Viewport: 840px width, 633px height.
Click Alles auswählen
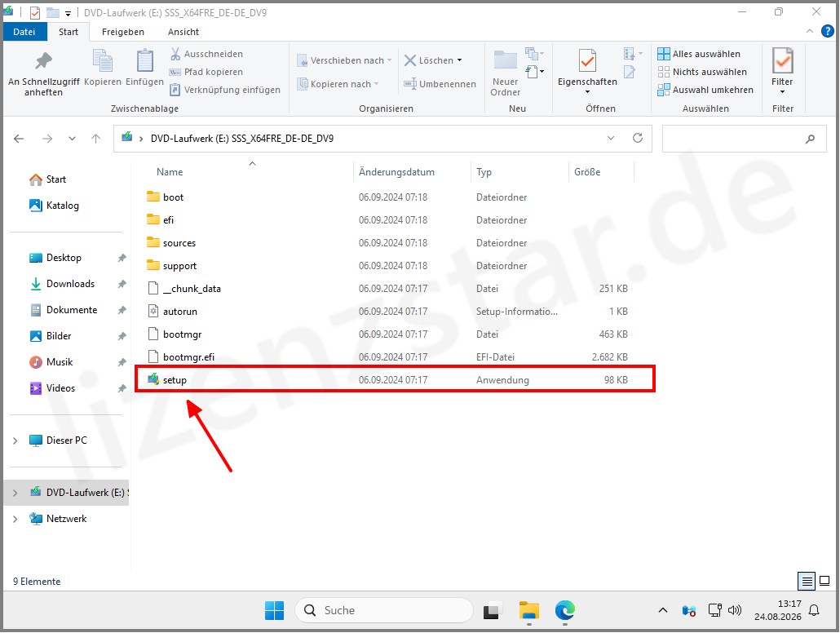[x=699, y=54]
